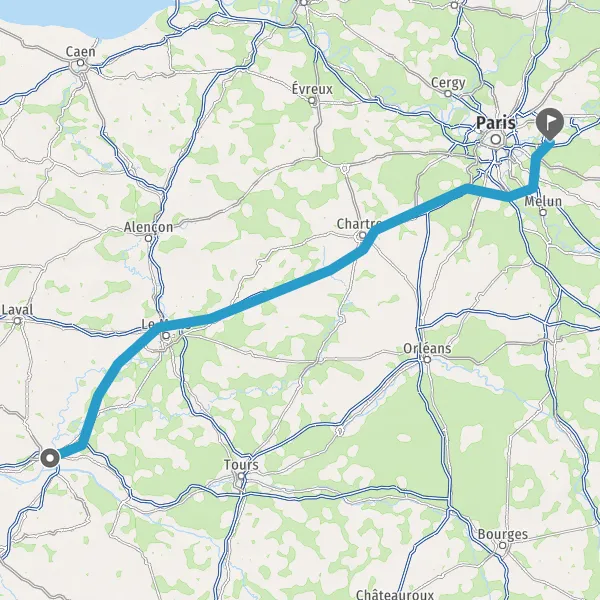Image resolution: width=600 pixels, height=600 pixels.
Task: Select the Alençon city dot
Action: [148, 238]
